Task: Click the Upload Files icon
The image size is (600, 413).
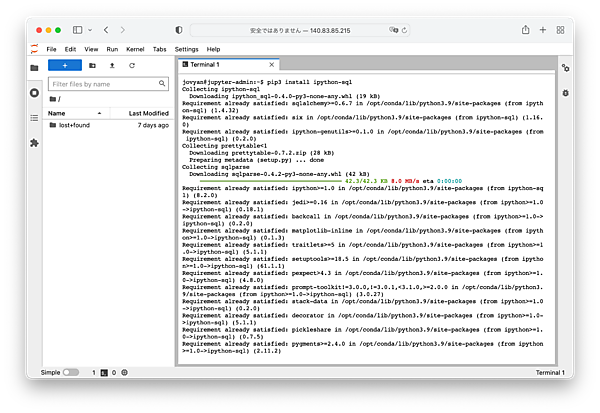Action: pos(112,65)
